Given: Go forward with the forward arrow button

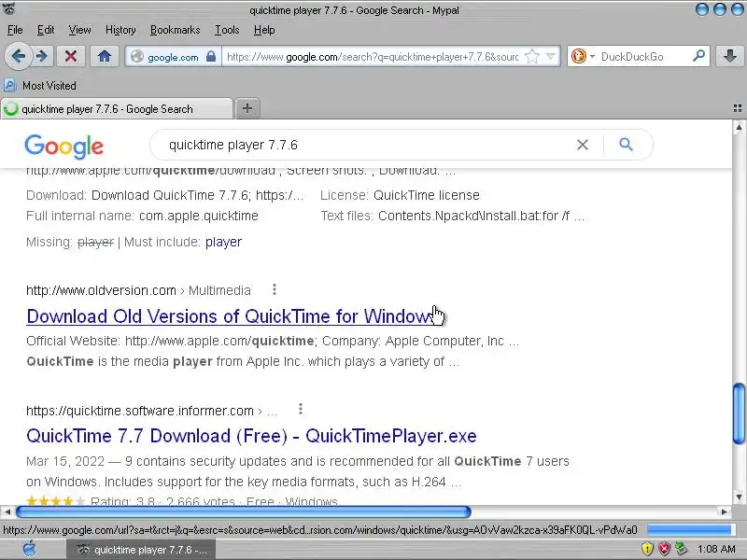Looking at the screenshot, I should (42, 56).
